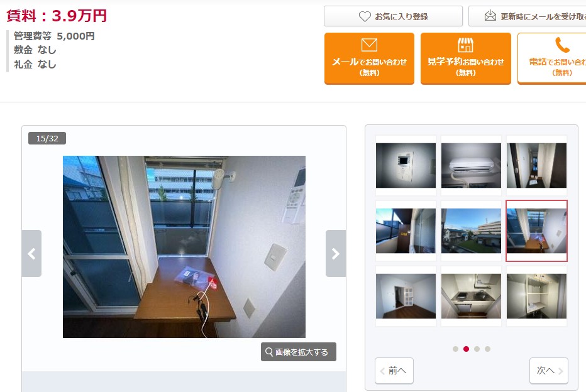Open the room with white door thumbnail
This screenshot has width=586, height=392.
point(406,296)
